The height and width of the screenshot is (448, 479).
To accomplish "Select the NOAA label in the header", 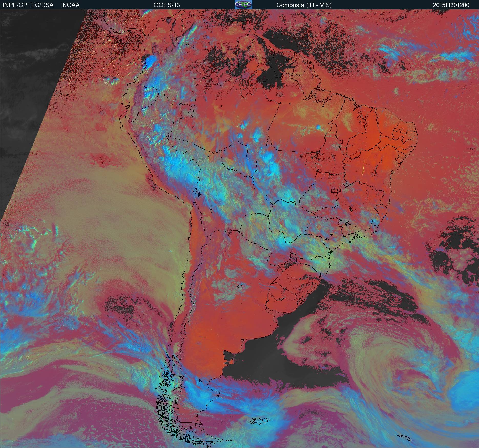I will (x=71, y=5).
